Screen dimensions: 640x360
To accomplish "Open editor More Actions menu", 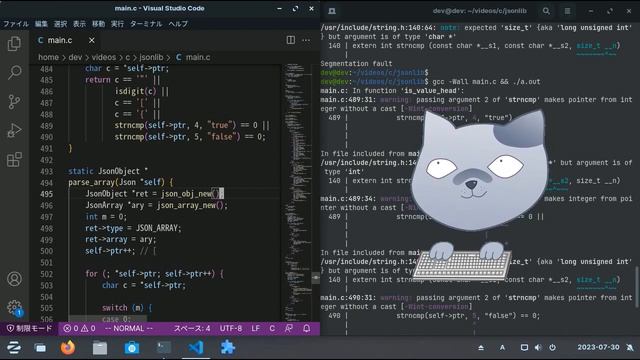I will coord(306,40).
